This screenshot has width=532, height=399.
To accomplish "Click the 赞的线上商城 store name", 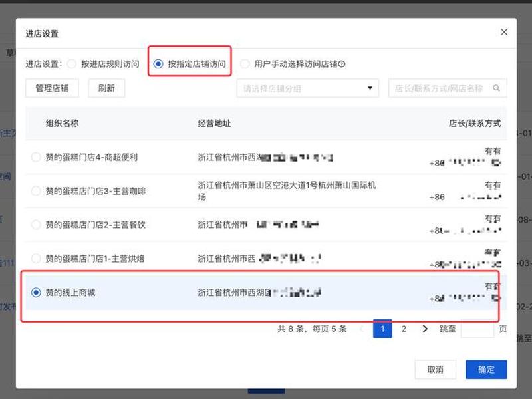I will (x=70, y=293).
